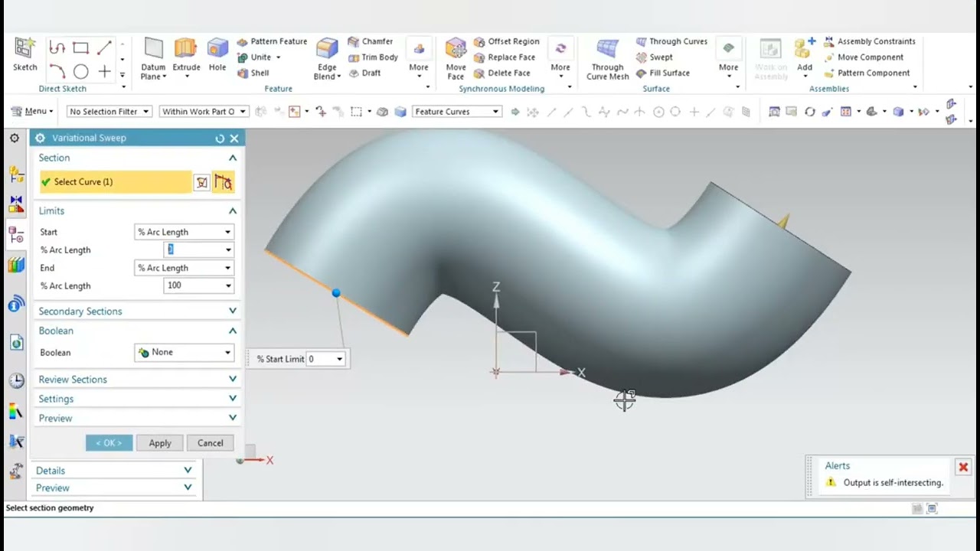Image resolution: width=980 pixels, height=551 pixels.
Task: Open the History clock icon in resource bar
Action: click(16, 381)
